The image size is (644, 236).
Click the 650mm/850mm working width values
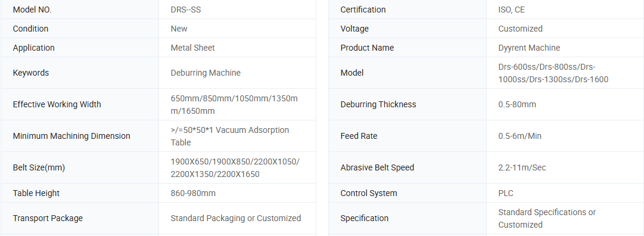(x=234, y=104)
